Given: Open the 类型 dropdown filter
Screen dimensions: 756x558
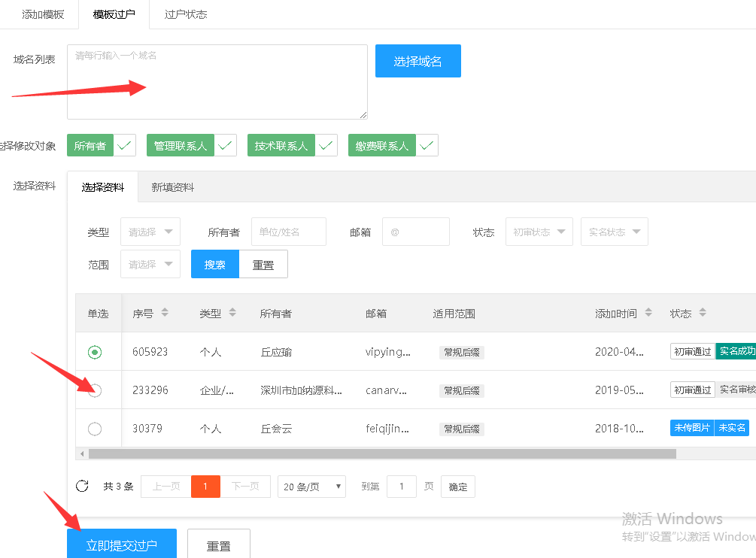Looking at the screenshot, I should coord(150,232).
